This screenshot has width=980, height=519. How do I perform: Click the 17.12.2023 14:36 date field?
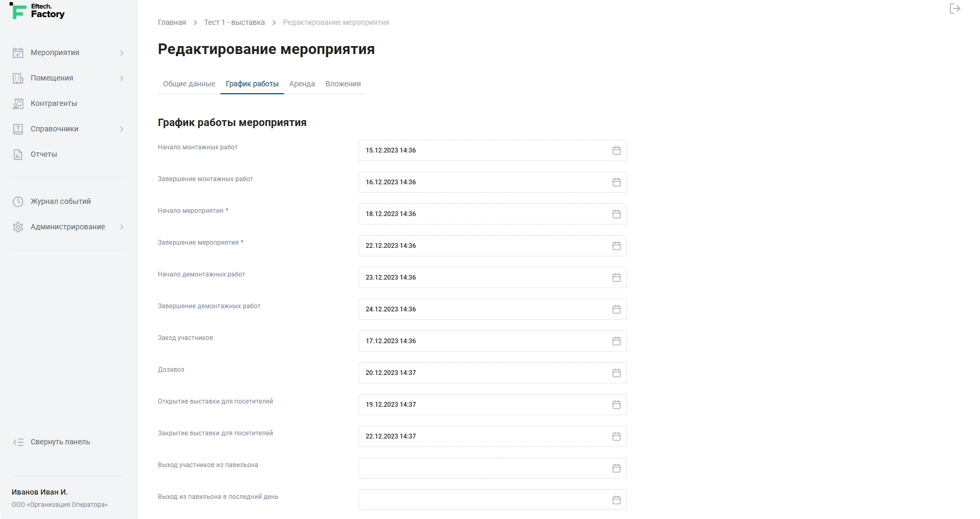coord(492,341)
